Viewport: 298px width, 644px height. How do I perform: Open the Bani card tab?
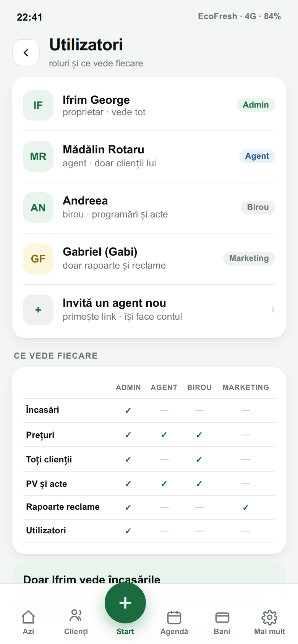[222, 622]
